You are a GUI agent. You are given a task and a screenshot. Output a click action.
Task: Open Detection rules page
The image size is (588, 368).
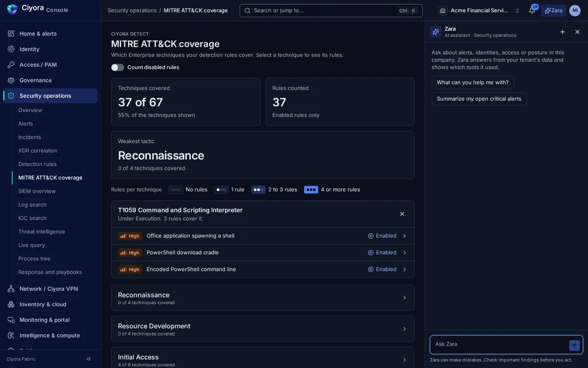(x=37, y=164)
